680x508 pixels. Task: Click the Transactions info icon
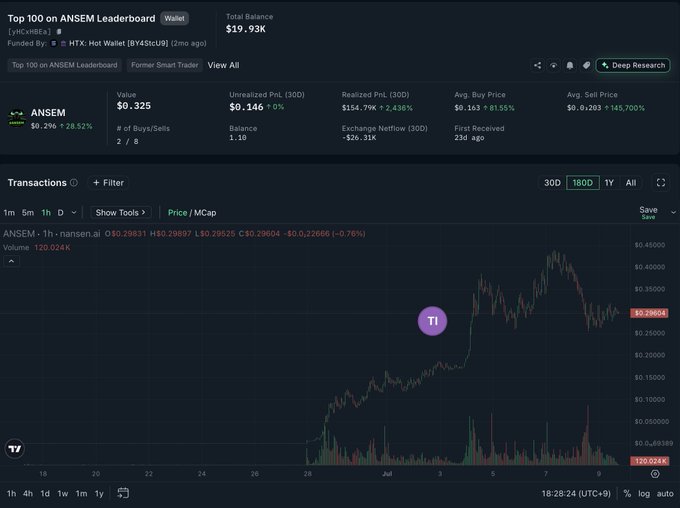pos(74,182)
